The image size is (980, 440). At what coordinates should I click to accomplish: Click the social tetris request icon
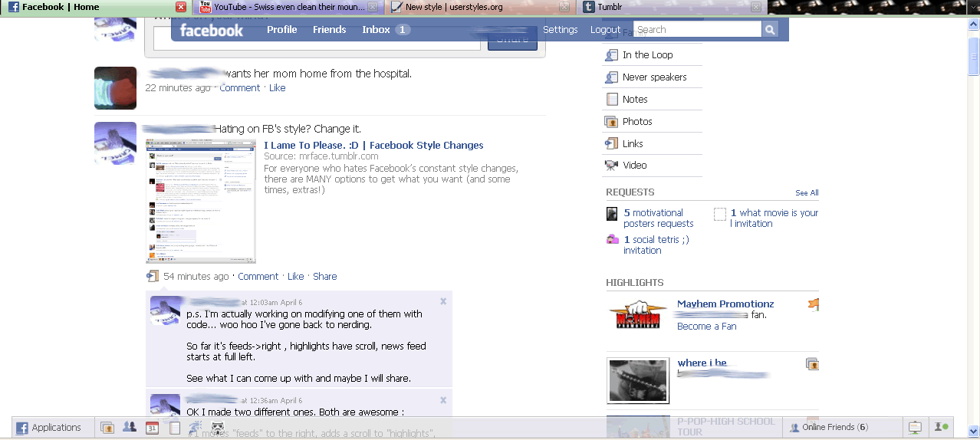[x=613, y=240]
